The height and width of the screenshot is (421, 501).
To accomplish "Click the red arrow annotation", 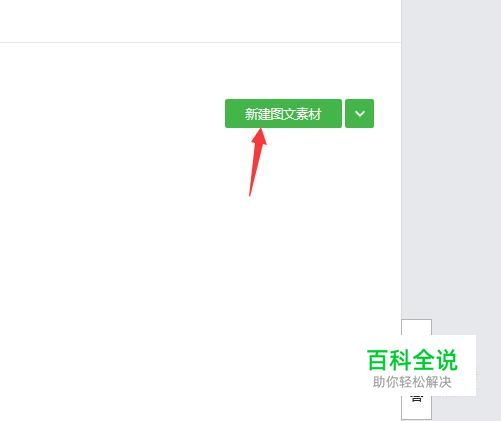I will pyautogui.click(x=257, y=162).
